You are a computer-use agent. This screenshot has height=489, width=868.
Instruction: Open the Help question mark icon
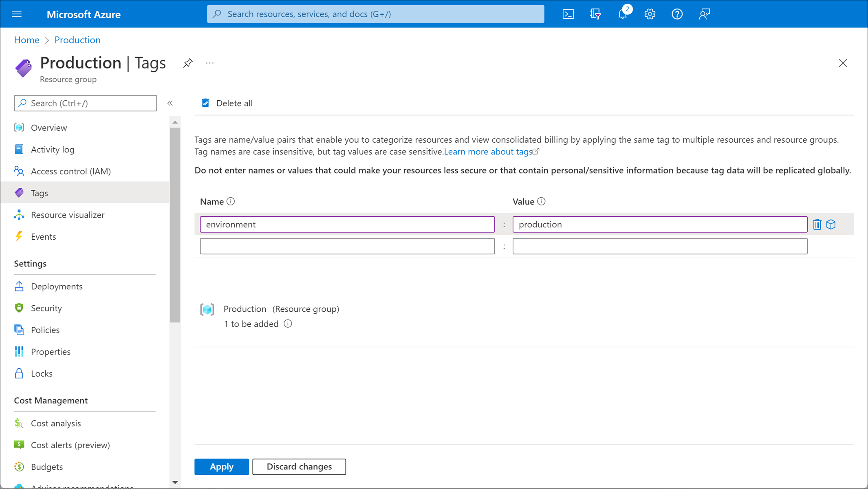(x=677, y=14)
